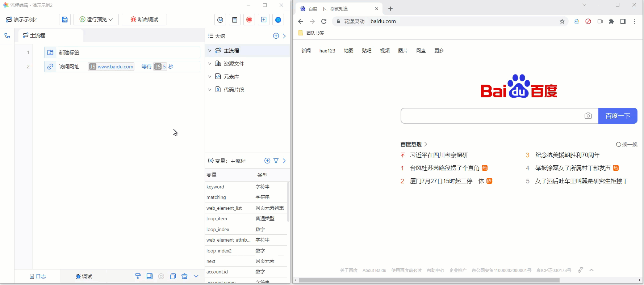
Task: Open the flow structure sidebar icon
Action: point(7,36)
